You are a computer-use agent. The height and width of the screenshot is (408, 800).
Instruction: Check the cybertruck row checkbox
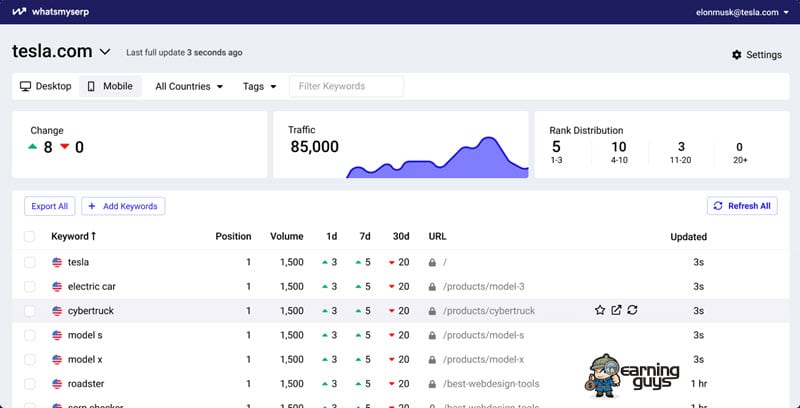30,311
